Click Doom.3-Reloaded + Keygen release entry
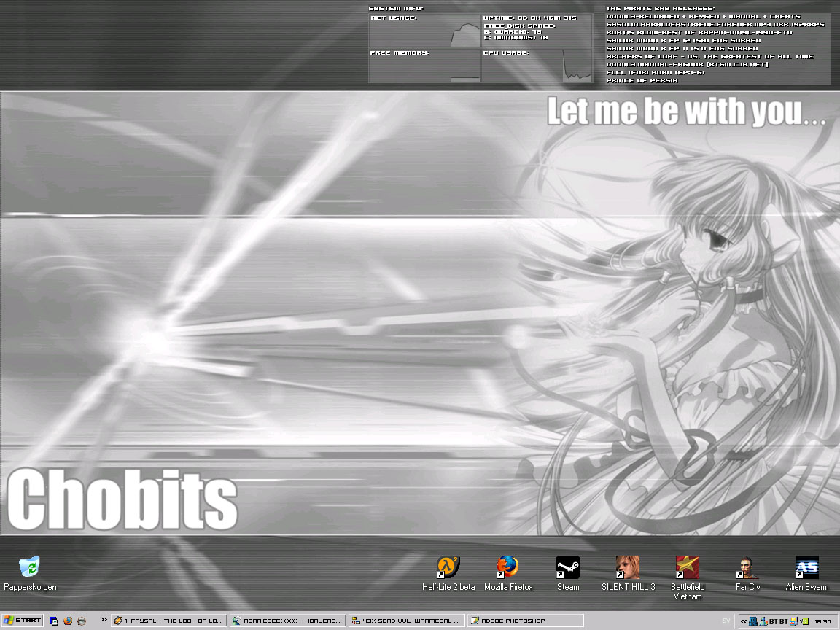The height and width of the screenshot is (630, 840). click(x=703, y=17)
